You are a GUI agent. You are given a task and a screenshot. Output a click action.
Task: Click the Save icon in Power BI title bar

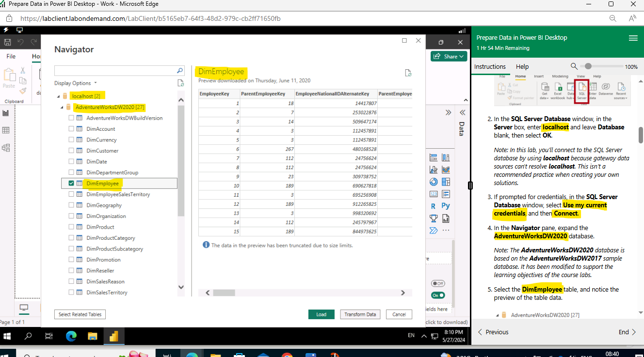click(x=7, y=42)
